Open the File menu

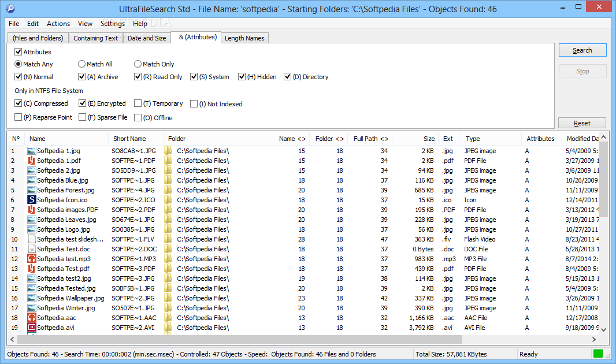(14, 24)
